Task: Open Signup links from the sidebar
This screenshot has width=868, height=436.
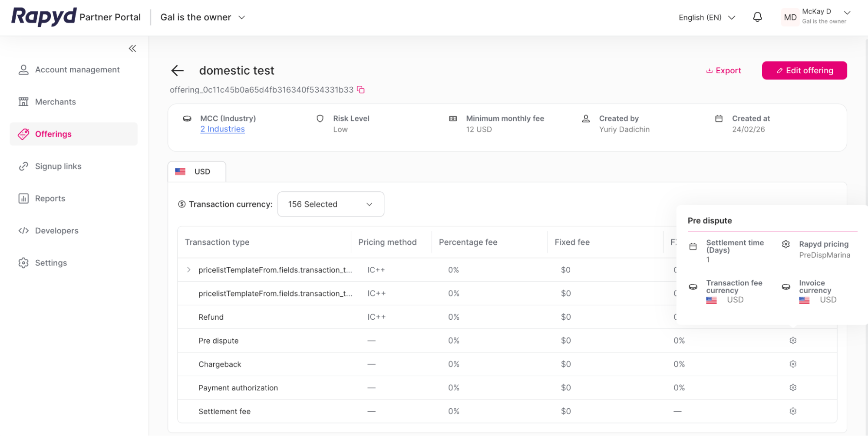Action: click(x=58, y=166)
